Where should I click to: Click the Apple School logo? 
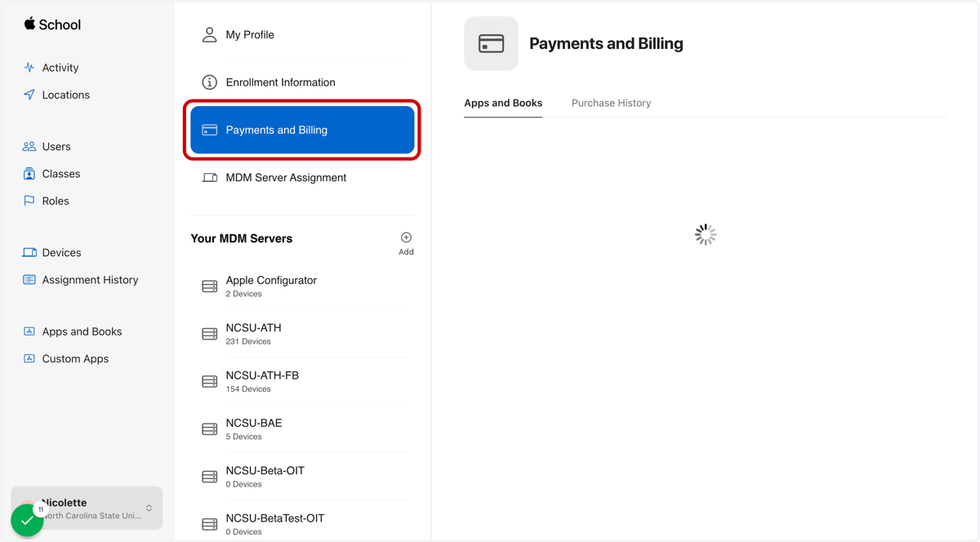[52, 24]
